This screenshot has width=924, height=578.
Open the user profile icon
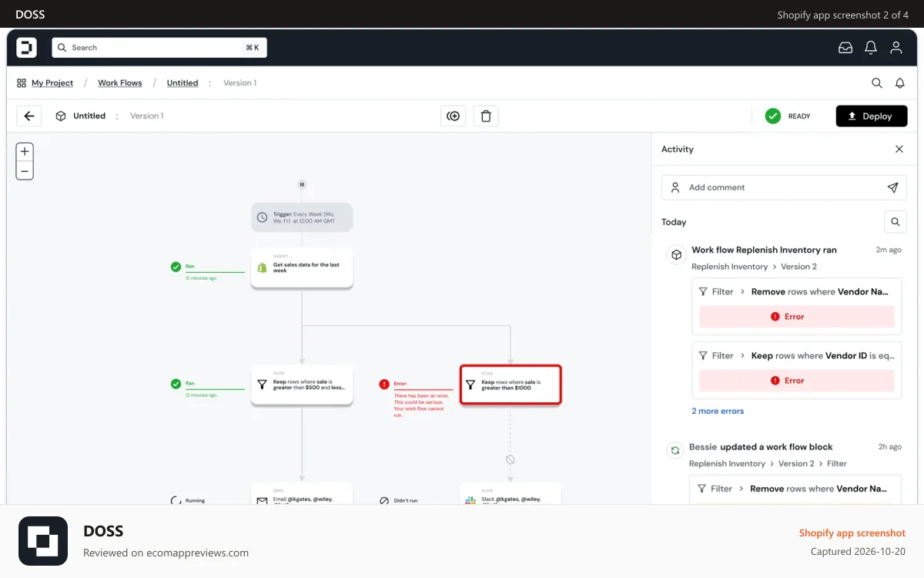[896, 48]
